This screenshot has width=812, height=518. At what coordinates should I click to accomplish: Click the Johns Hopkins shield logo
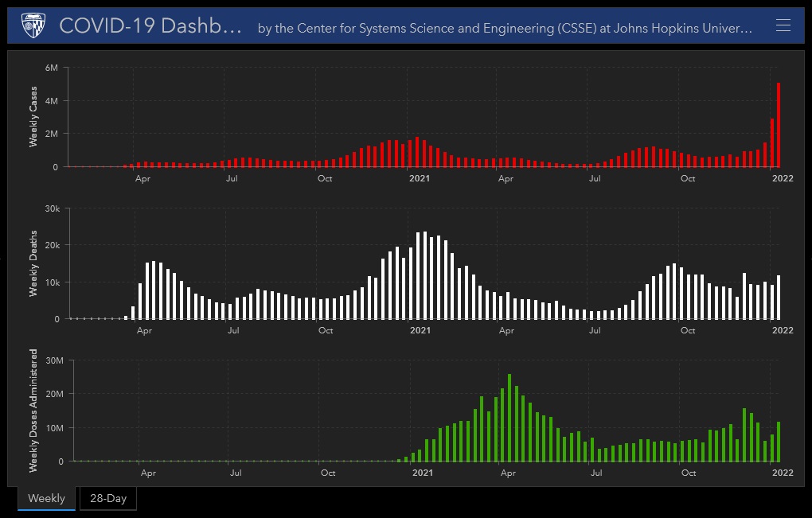(33, 26)
